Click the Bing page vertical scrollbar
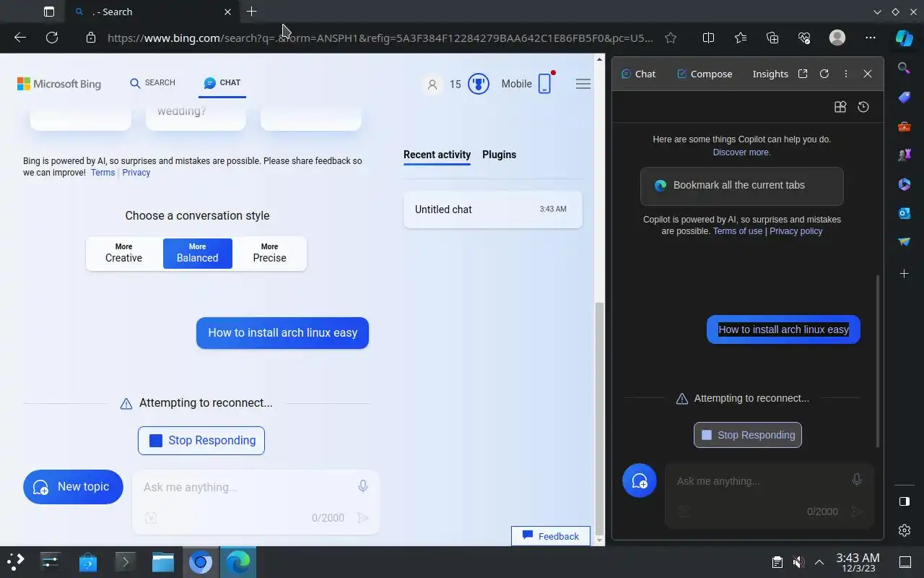This screenshot has width=924, height=578. 598,419
